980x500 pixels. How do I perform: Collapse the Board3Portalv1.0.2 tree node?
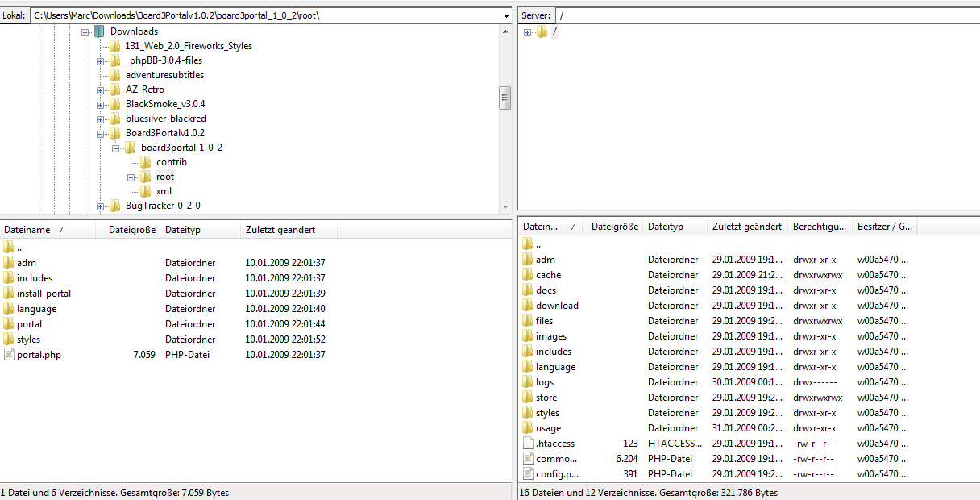[101, 133]
